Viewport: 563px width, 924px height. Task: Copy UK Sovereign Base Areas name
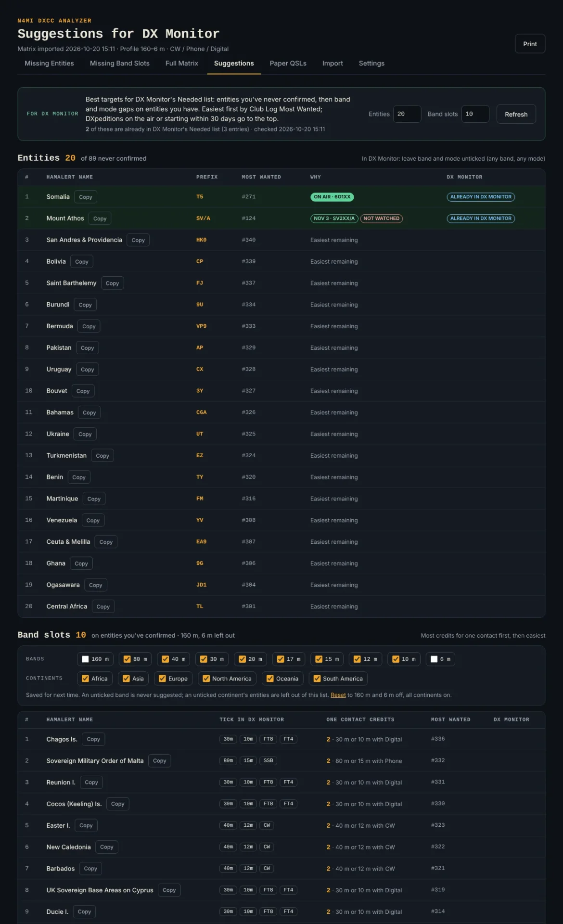click(x=169, y=890)
